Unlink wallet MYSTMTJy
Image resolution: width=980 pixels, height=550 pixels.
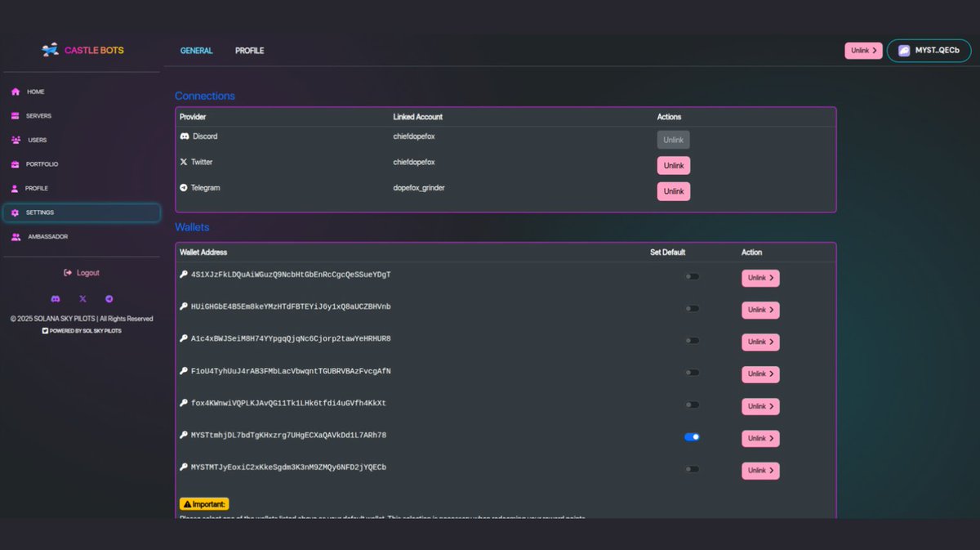tap(760, 471)
